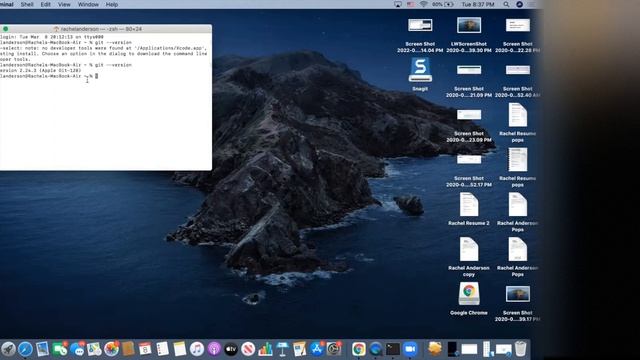Image resolution: width=640 pixels, height=360 pixels.
Task: Open Spotlight search in menu bar
Action: coord(506,4)
